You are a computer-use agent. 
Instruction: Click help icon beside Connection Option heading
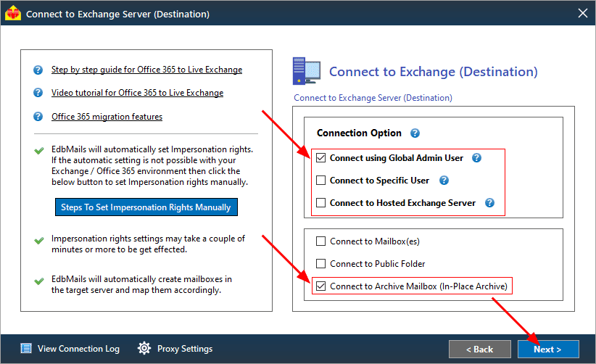[x=415, y=133]
